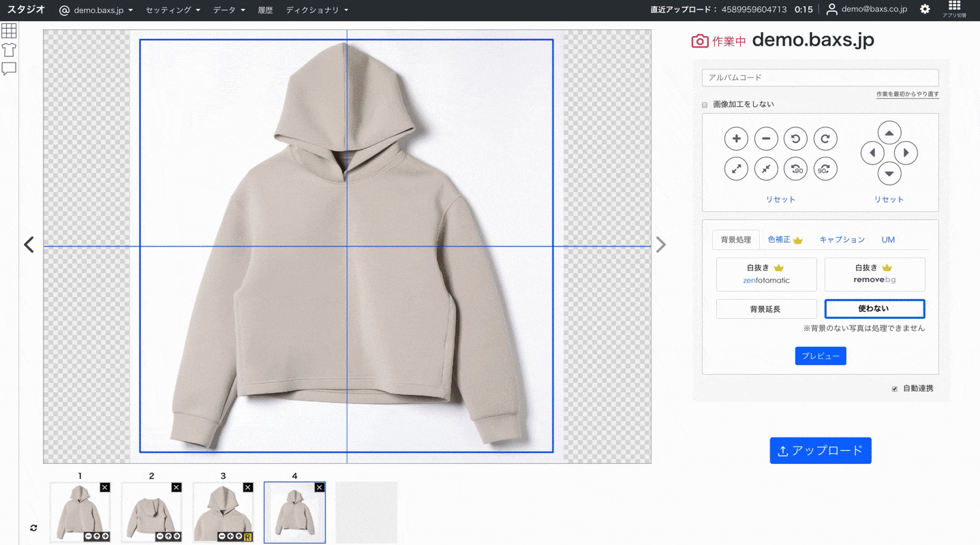Open the ディクショナリ dropdown menu
Screen dimensions: 980x545
317,10
